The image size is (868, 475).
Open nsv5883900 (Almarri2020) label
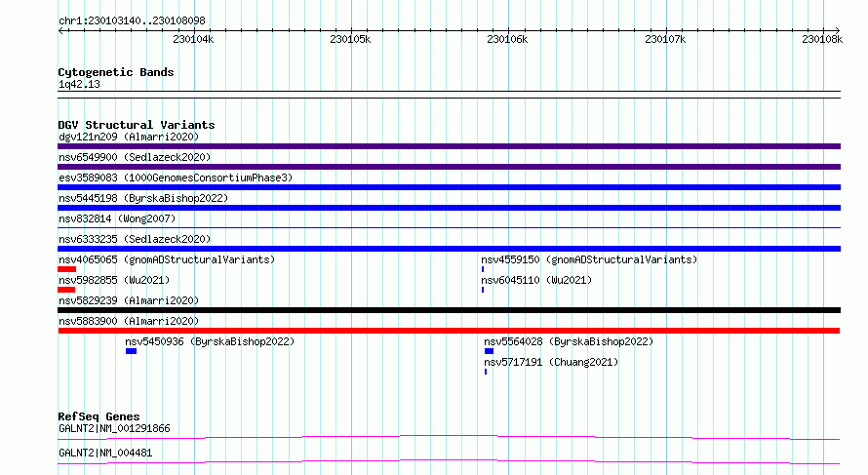129,321
